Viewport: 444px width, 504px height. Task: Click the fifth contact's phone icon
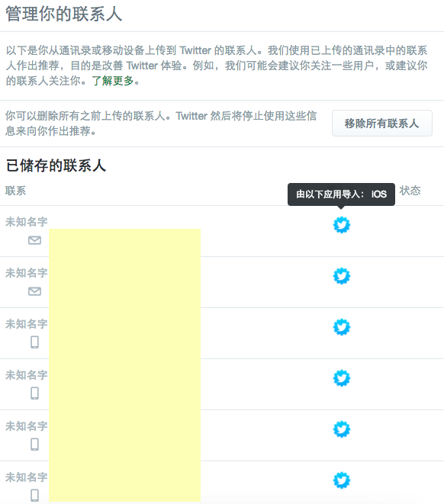(35, 445)
